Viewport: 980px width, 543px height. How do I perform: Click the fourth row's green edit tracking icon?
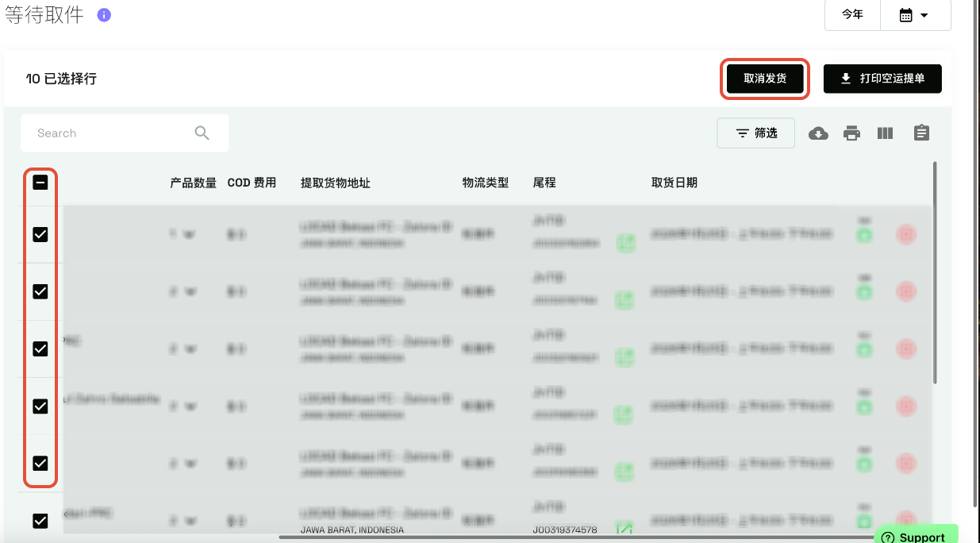click(625, 414)
